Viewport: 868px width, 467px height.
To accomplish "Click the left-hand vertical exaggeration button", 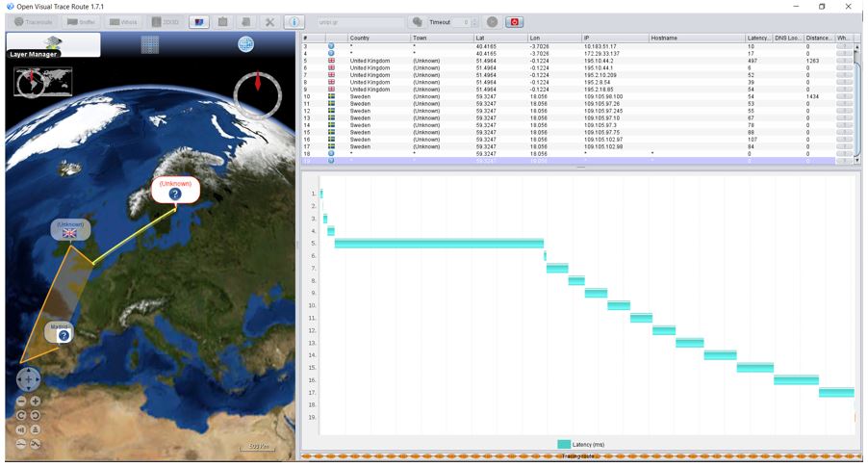I will (x=21, y=444).
